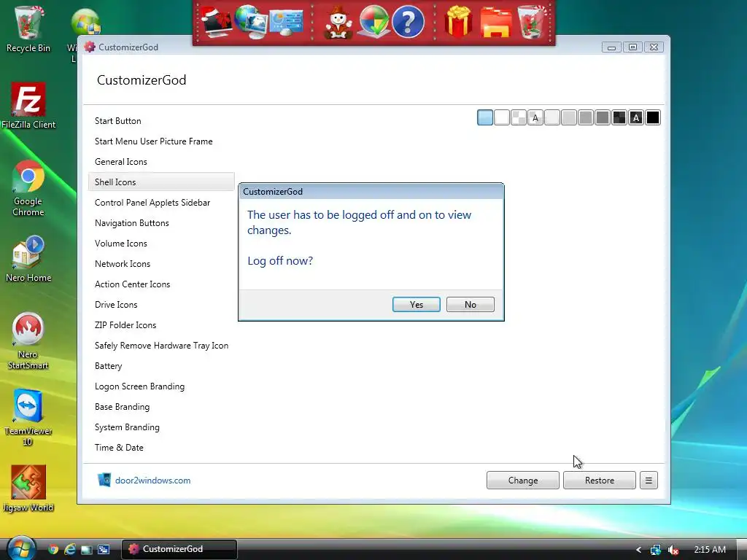747x560 pixels.
Task: Click the red gift box dock icon
Action: pos(458,22)
